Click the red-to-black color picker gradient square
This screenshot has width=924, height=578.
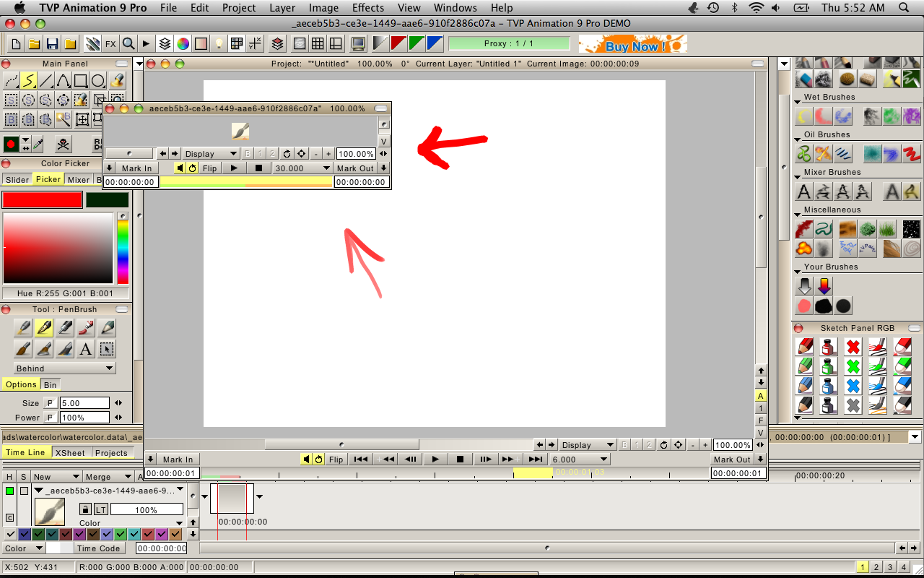click(58, 248)
